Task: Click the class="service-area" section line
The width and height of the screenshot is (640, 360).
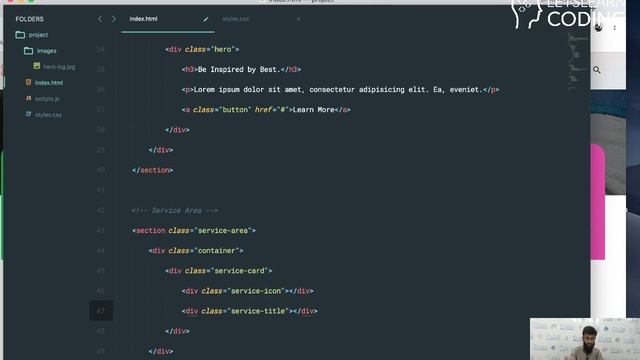Action: [194, 231]
